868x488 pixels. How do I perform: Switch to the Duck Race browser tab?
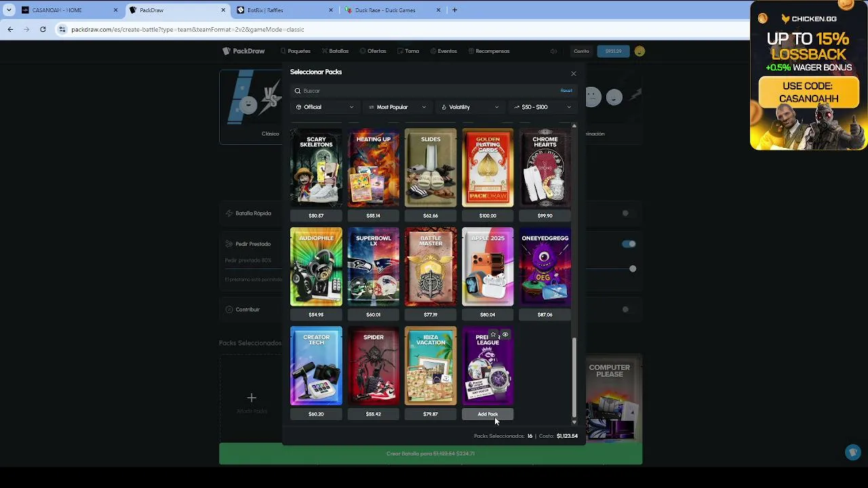tap(392, 10)
